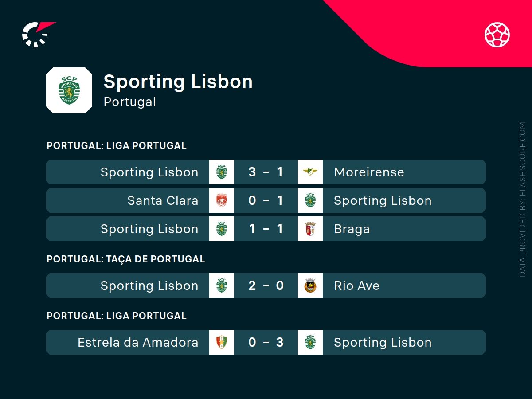Click Sporting crest in Santa Clara row
This screenshot has height=399, width=532.
310,200
